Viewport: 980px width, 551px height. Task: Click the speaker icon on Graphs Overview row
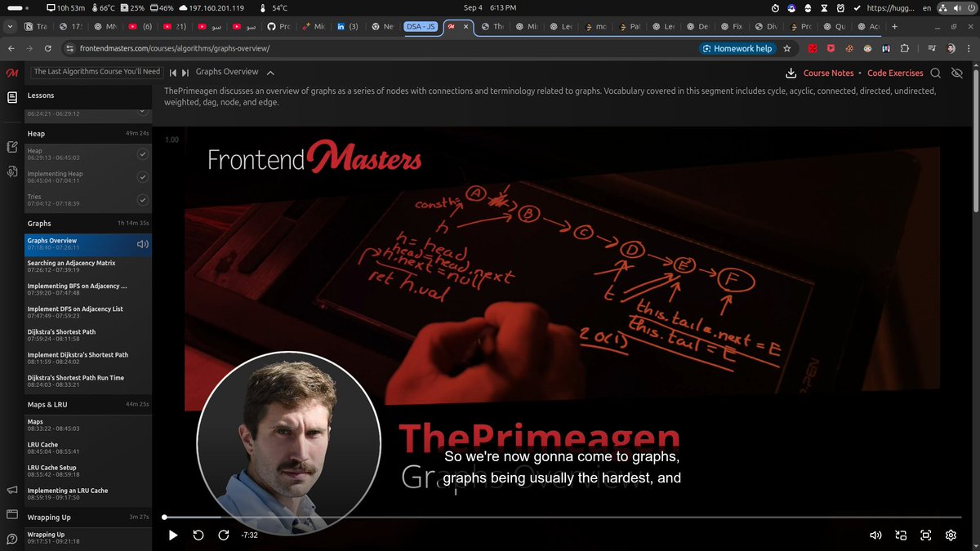(143, 243)
